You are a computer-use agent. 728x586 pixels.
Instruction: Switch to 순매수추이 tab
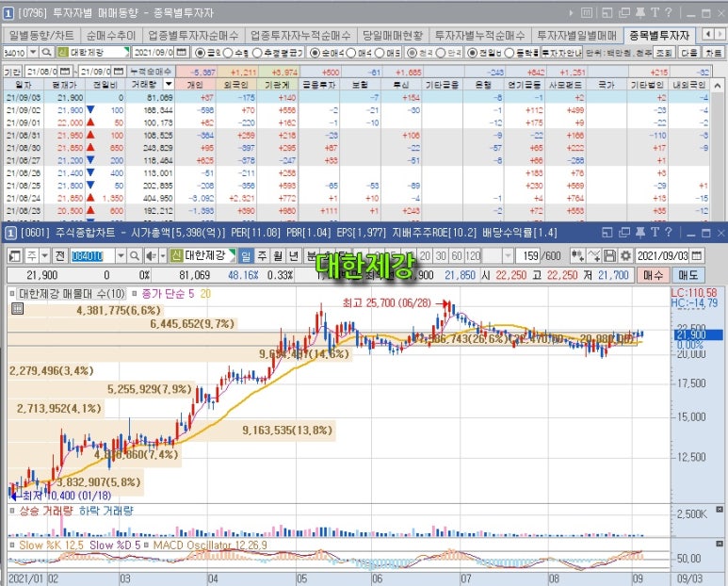(111, 35)
